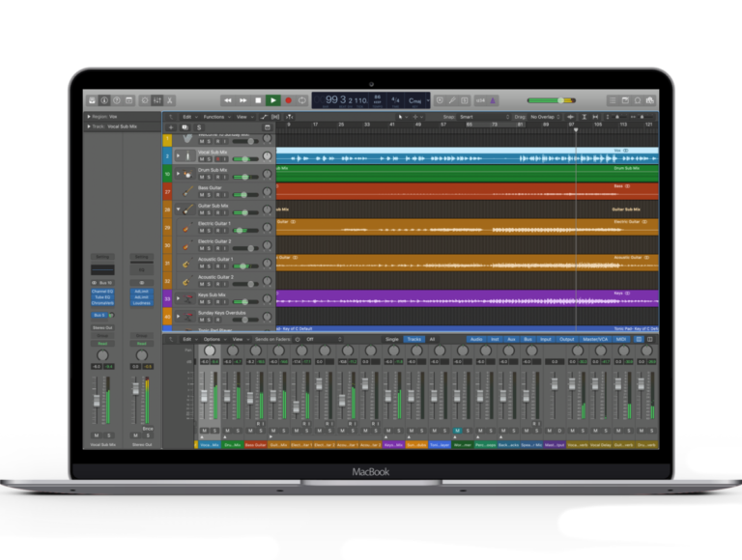Open the tracks area Functions menu

click(216, 117)
